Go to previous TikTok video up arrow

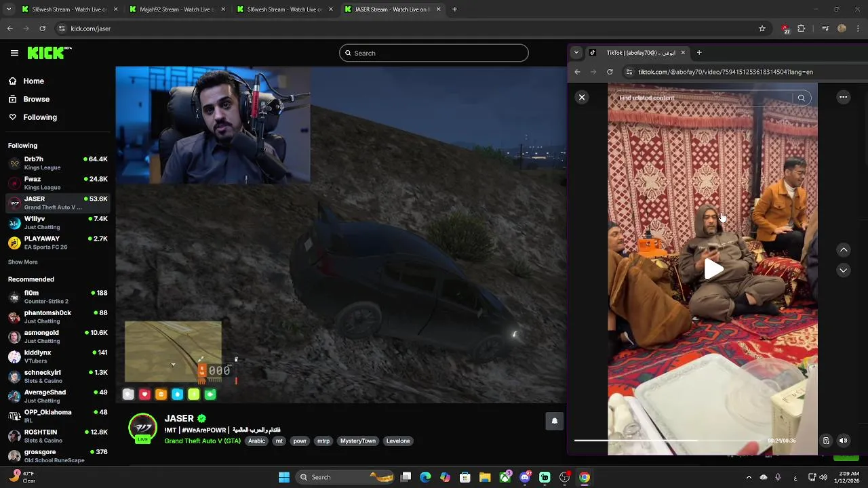coord(844,250)
